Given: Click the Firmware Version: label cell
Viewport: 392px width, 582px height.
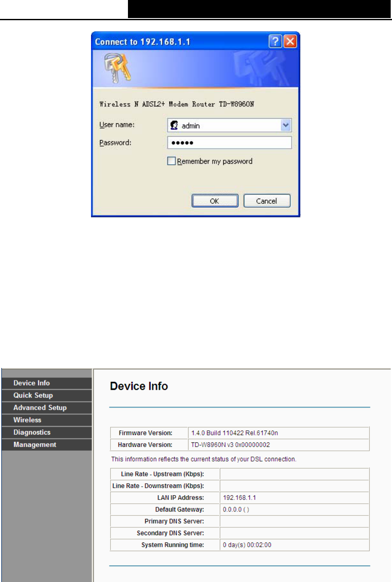Looking at the screenshot, I should point(149,433).
